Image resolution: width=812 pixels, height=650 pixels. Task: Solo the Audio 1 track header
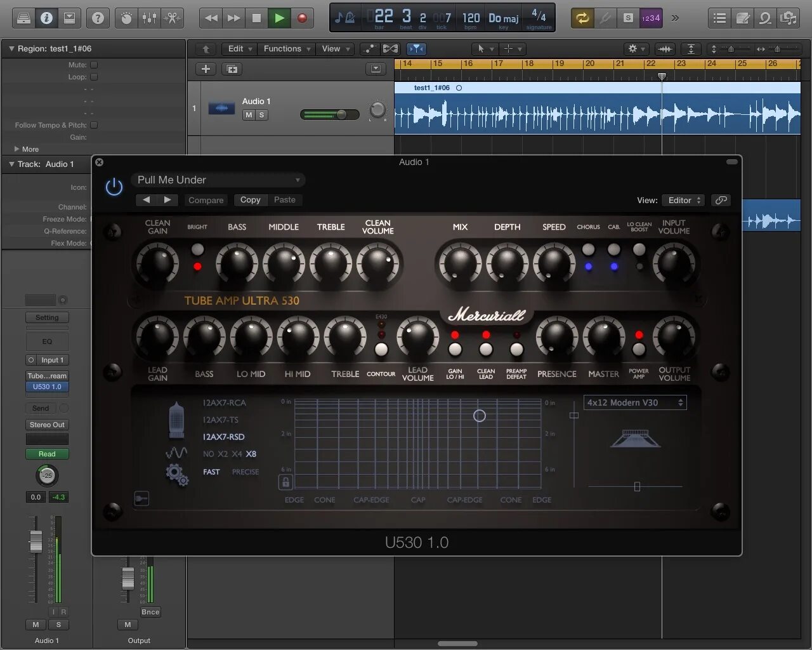pos(261,115)
